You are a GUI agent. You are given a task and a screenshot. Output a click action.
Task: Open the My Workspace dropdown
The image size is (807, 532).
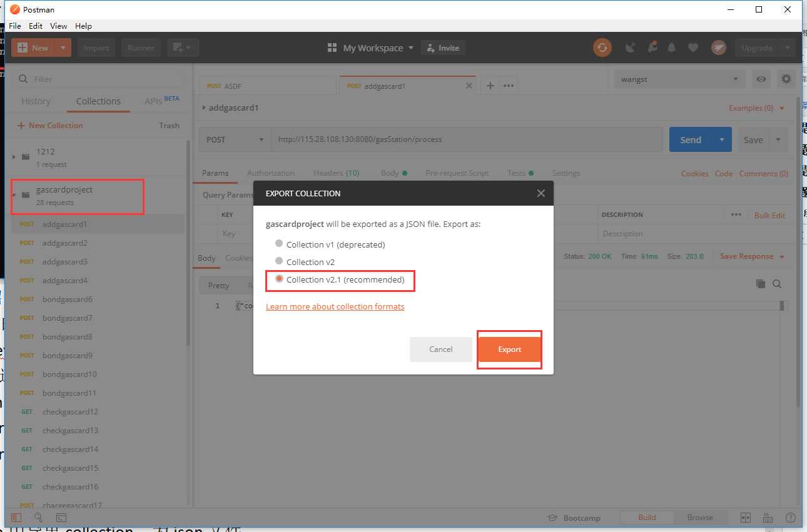click(371, 48)
